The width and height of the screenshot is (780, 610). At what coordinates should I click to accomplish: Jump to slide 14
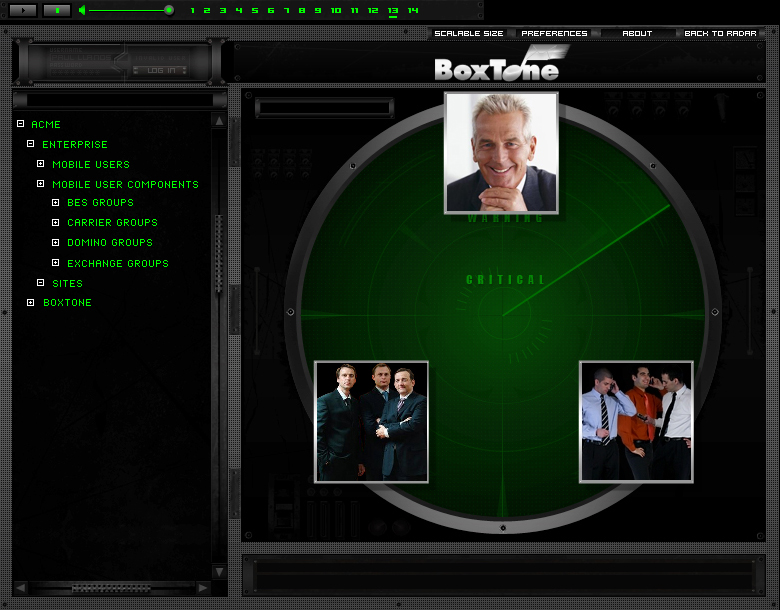pyautogui.click(x=413, y=10)
